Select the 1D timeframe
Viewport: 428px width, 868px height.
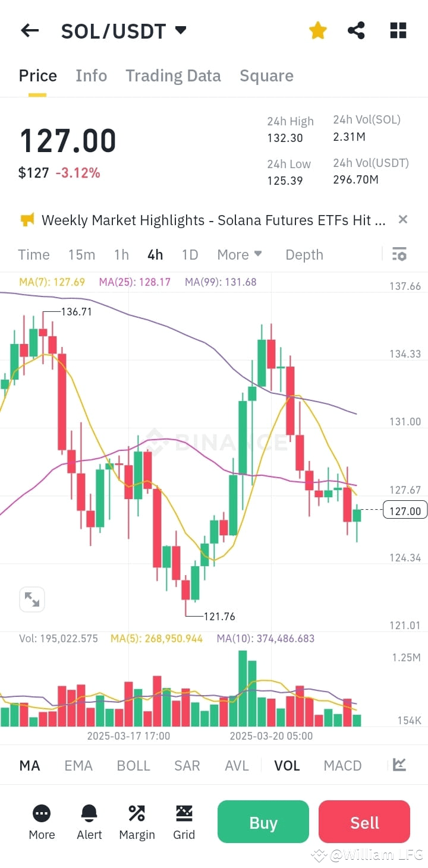pos(190,254)
